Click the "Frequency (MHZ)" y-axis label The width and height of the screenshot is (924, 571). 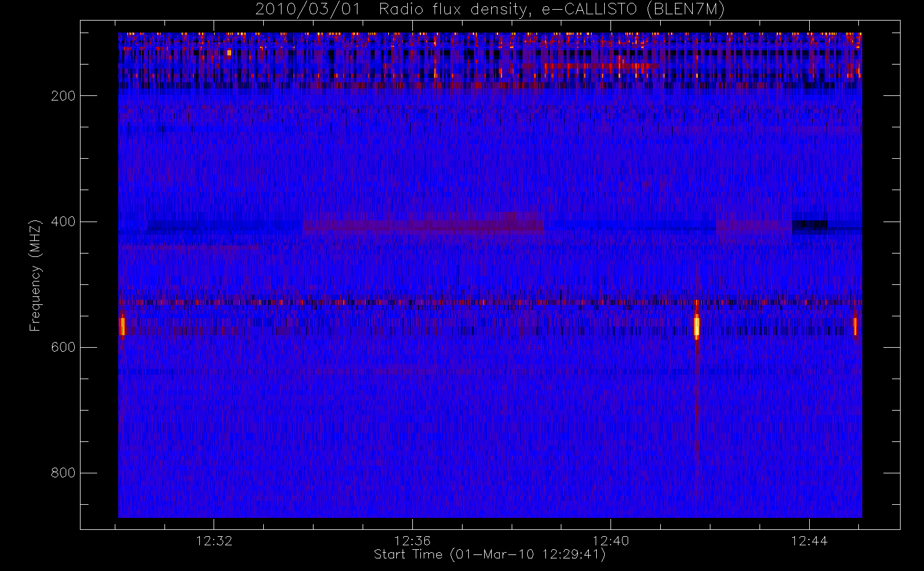click(35, 275)
